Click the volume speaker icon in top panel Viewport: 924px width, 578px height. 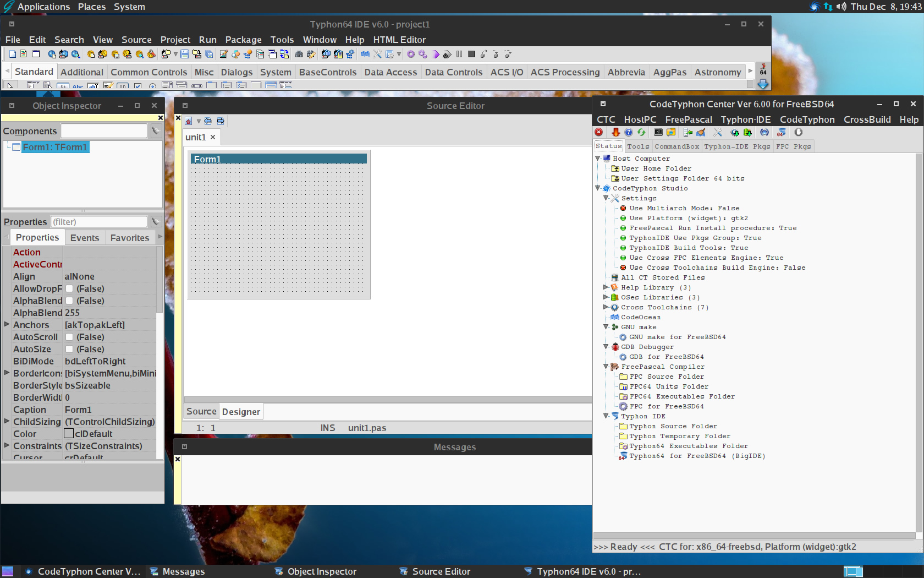841,7
